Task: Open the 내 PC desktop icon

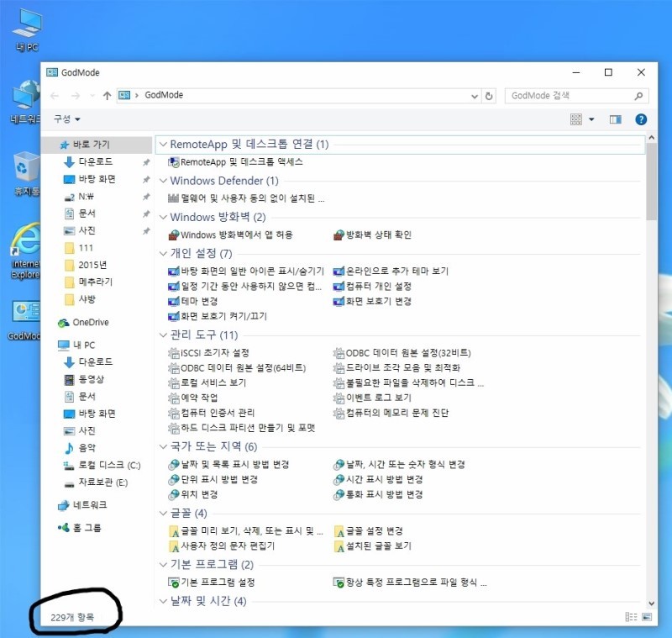Action: pos(27,30)
